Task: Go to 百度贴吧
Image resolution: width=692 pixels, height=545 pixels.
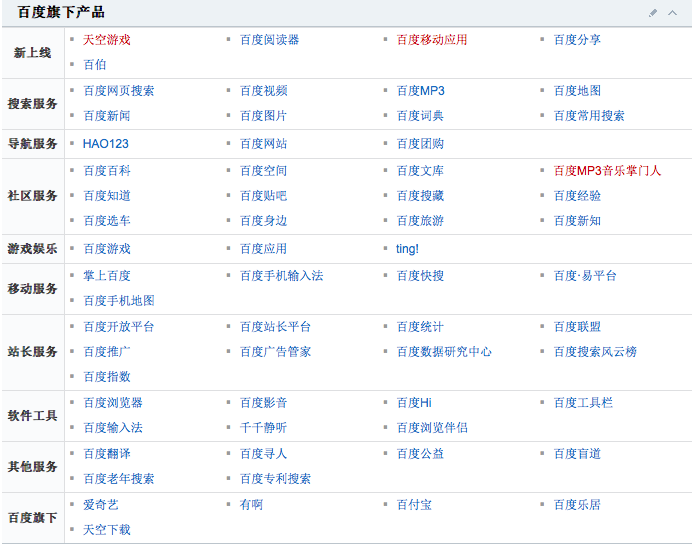Action: (x=263, y=196)
